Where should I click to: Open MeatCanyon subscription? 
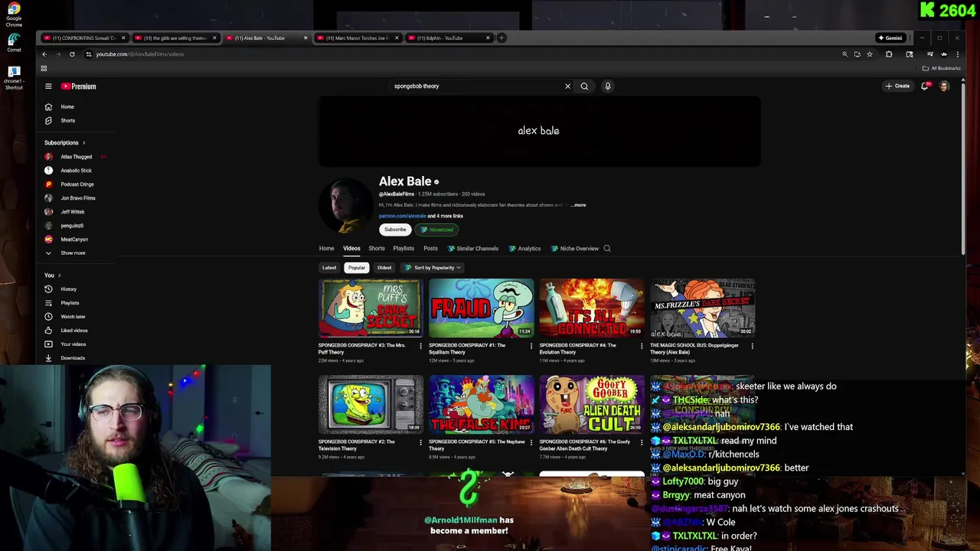coord(75,240)
